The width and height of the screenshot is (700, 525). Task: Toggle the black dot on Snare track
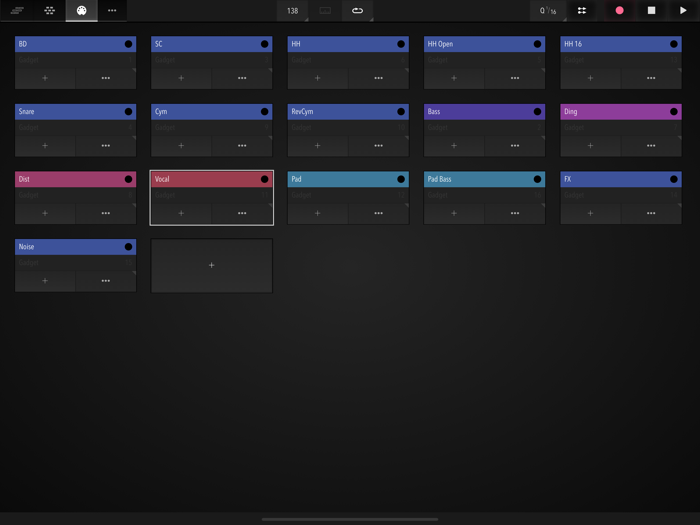pos(128,112)
